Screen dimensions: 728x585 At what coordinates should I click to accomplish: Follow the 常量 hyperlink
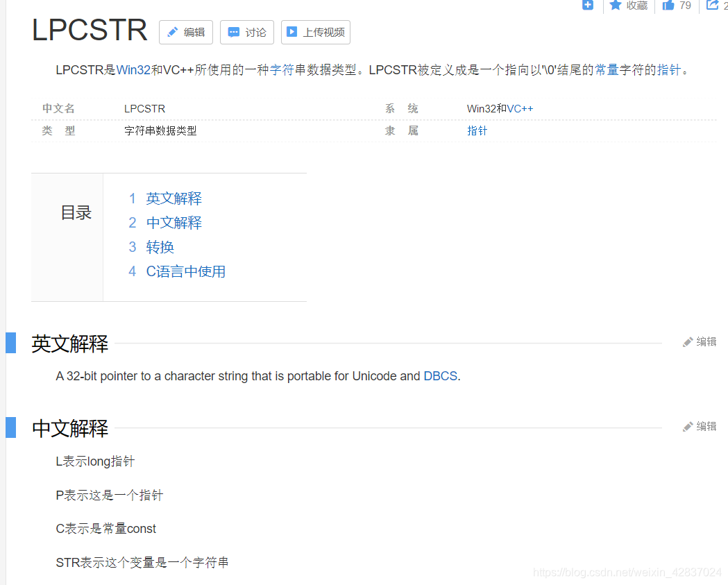607,69
